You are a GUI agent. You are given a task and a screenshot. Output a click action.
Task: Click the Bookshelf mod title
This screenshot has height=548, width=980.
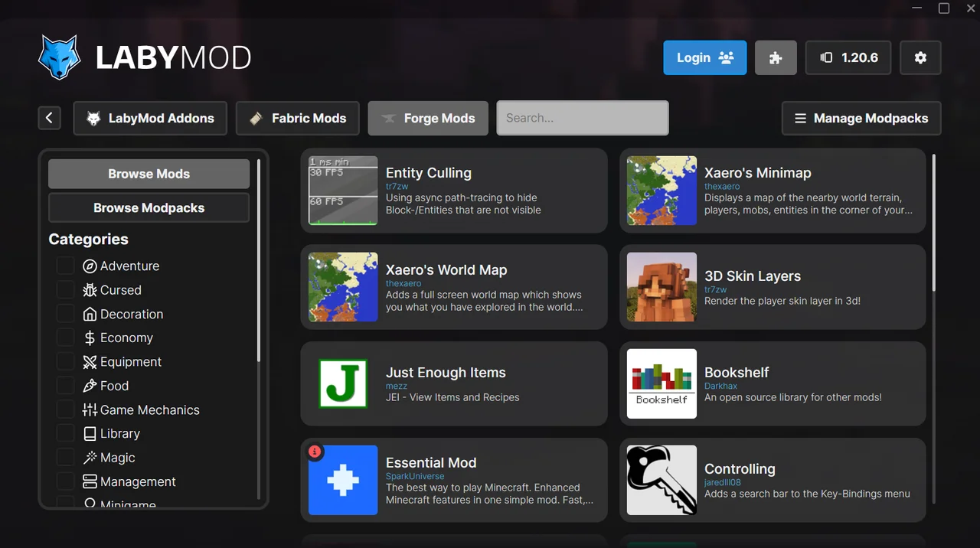click(737, 373)
